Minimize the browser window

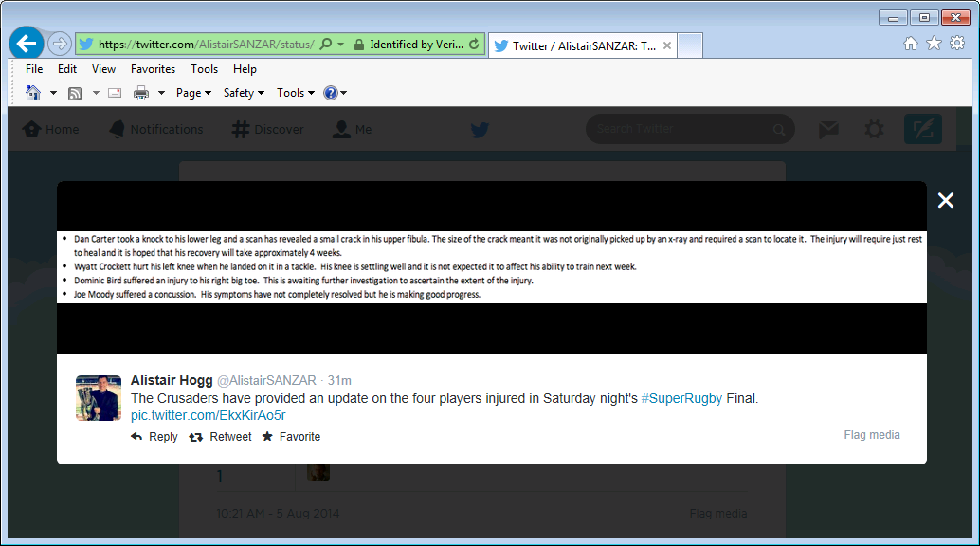pyautogui.click(x=893, y=17)
